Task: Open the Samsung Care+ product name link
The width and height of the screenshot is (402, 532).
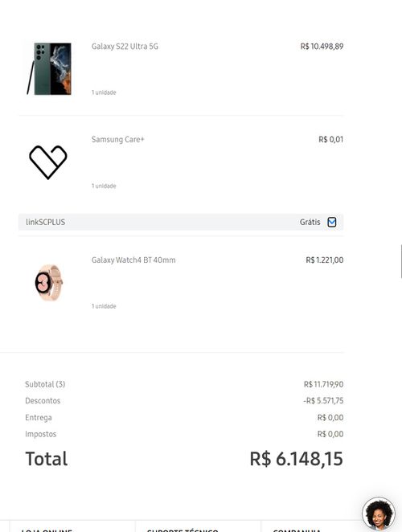Action: coord(118,140)
